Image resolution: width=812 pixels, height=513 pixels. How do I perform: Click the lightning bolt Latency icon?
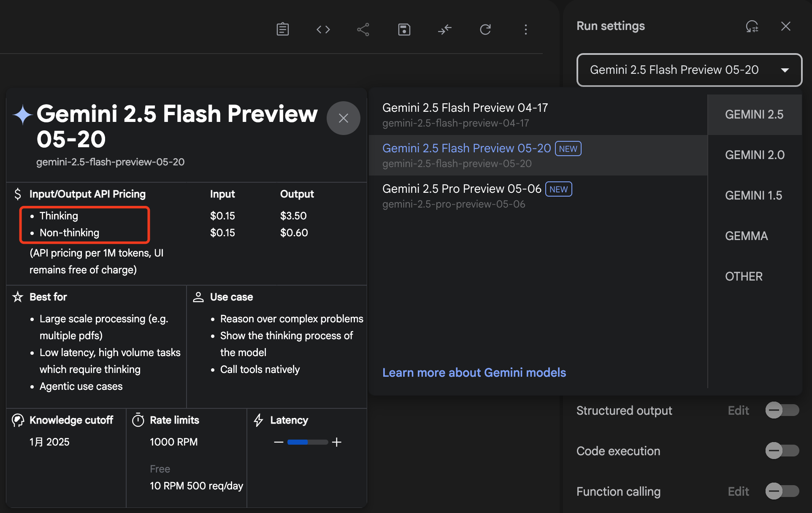coord(258,420)
